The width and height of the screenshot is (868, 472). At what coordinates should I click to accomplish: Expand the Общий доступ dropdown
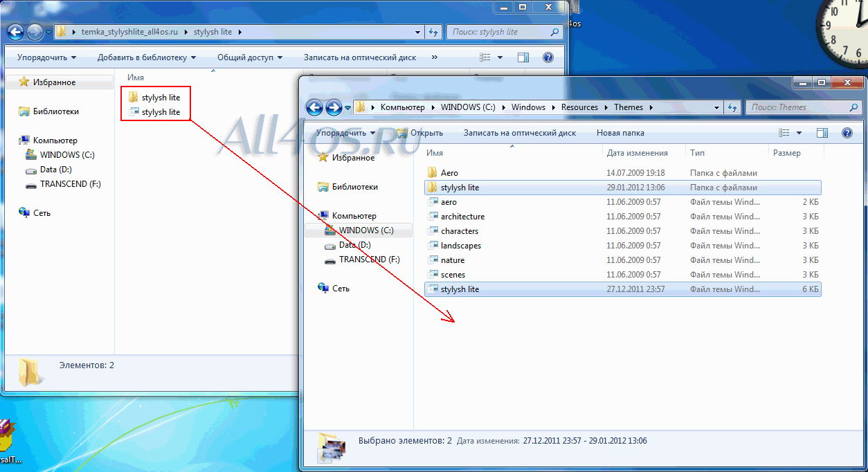coord(250,57)
